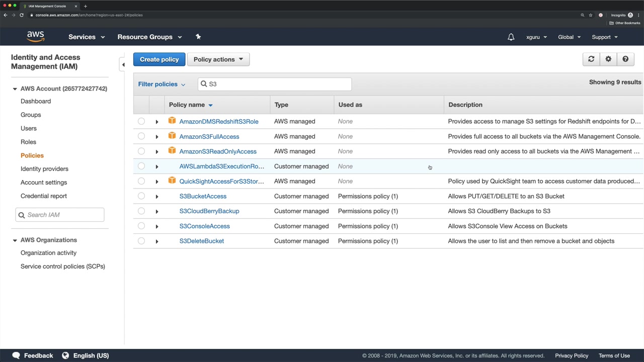
Task: Expand the AmazonS3ReadOnlyAccess policy row
Action: tap(156, 151)
